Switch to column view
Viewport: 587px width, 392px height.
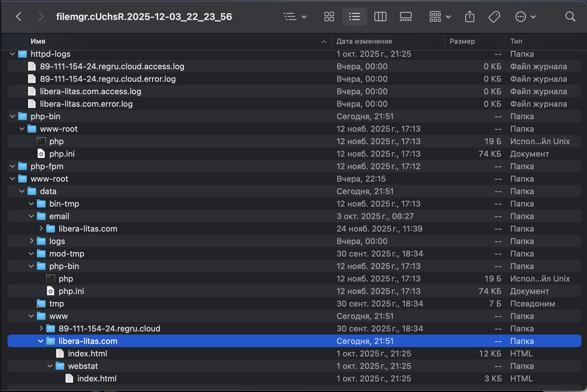[380, 17]
